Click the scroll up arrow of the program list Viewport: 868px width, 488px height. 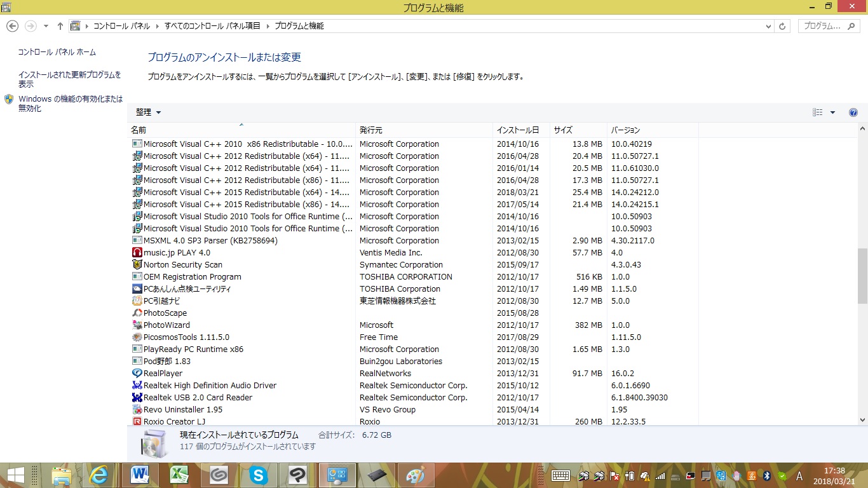coord(862,129)
